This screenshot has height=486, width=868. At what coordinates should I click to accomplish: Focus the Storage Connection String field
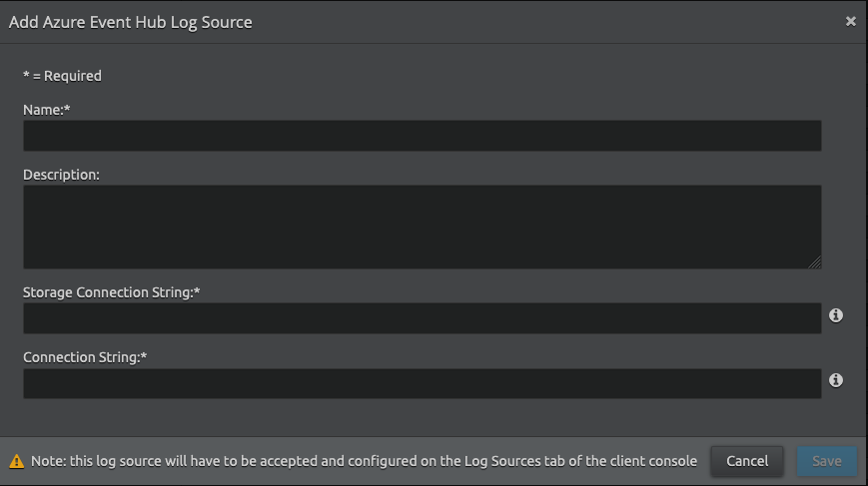pyautogui.click(x=422, y=318)
